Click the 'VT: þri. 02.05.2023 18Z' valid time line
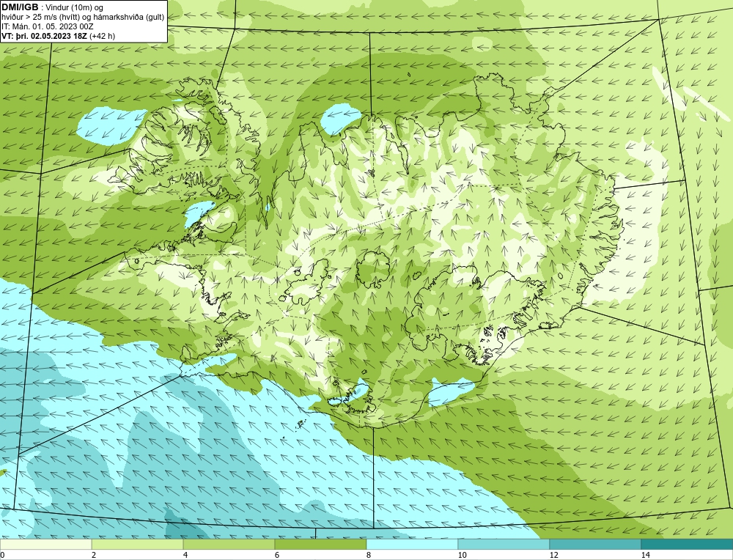The height and width of the screenshot is (560, 733). pyautogui.click(x=59, y=35)
